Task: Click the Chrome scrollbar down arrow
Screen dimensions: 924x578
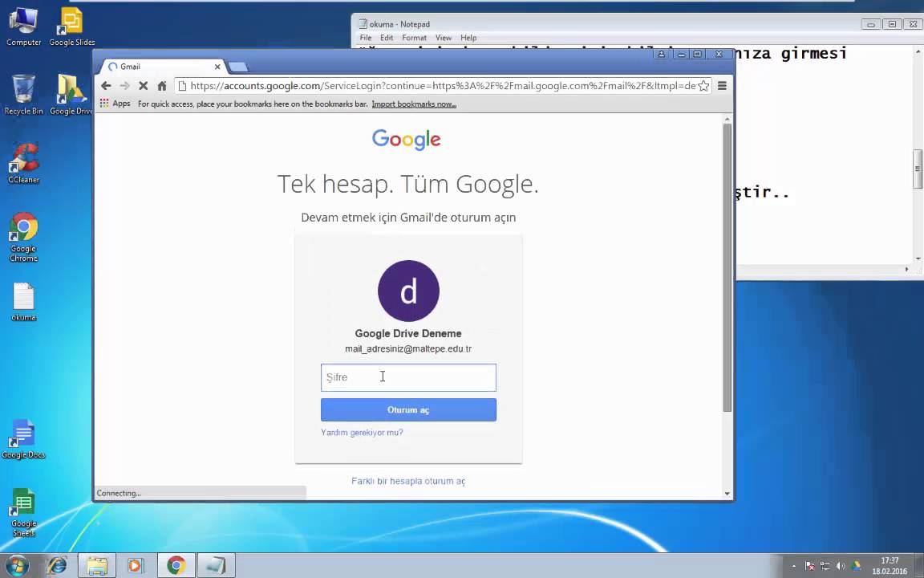Action: [727, 494]
